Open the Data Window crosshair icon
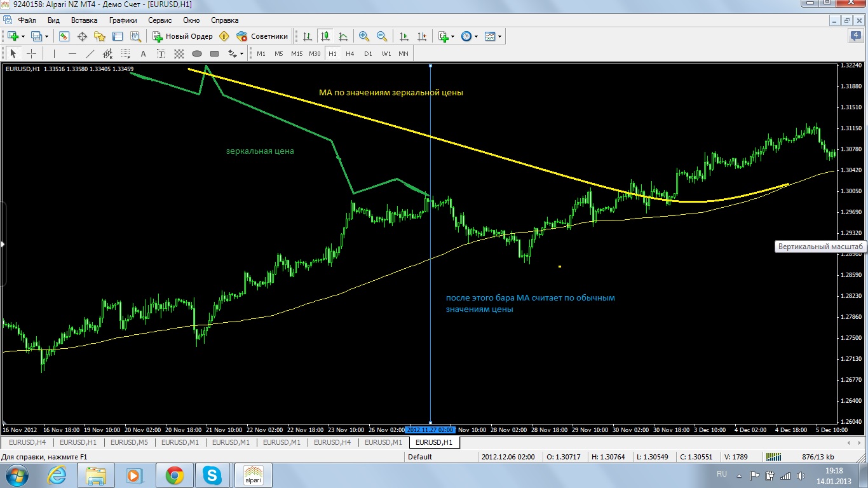 pyautogui.click(x=82, y=36)
